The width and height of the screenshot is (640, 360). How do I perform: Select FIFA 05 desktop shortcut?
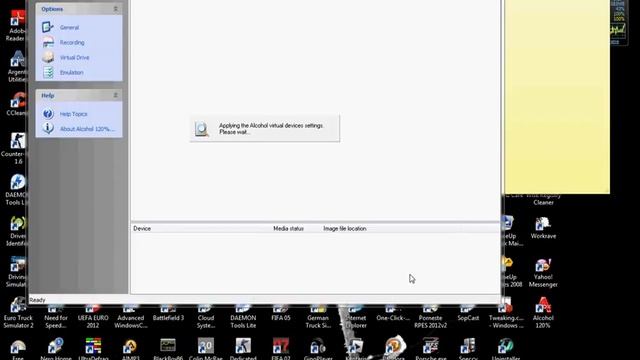click(281, 314)
